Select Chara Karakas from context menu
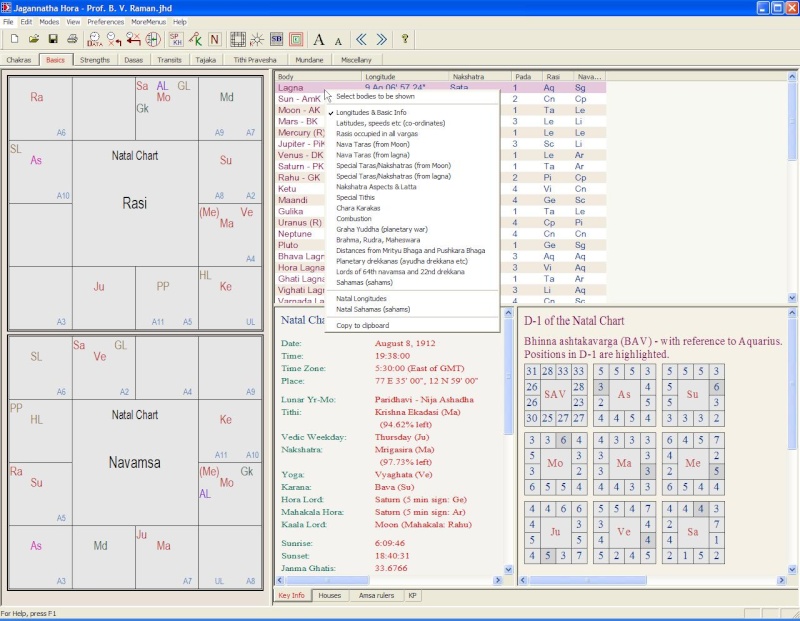 click(358, 208)
